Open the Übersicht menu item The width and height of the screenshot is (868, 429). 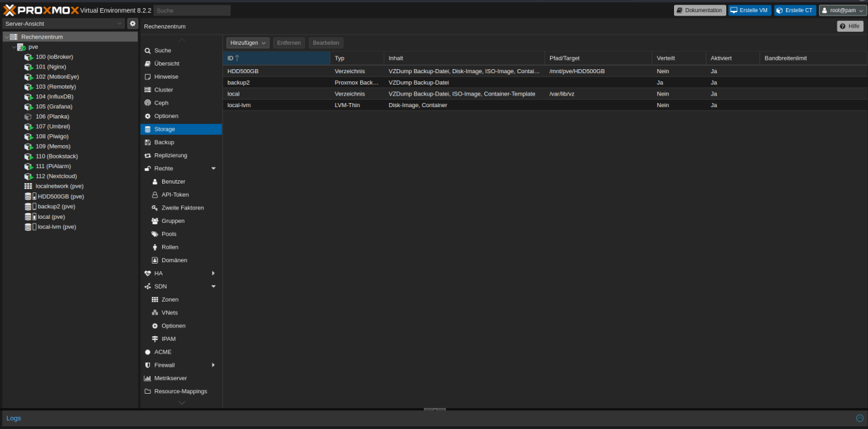[x=181, y=64]
